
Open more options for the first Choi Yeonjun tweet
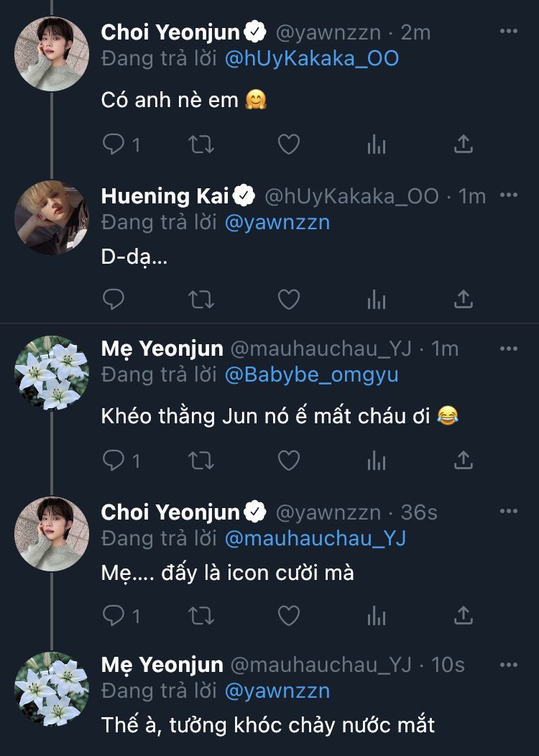508,32
